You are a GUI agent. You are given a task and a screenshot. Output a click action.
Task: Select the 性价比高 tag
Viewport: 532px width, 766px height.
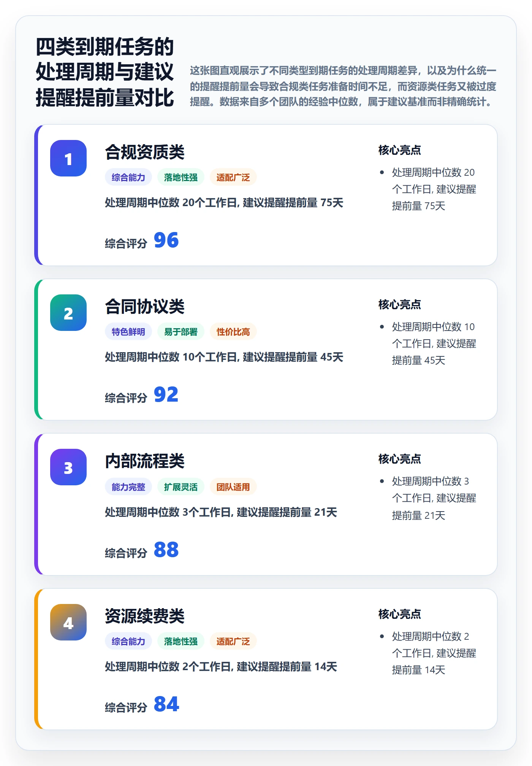pos(233,332)
